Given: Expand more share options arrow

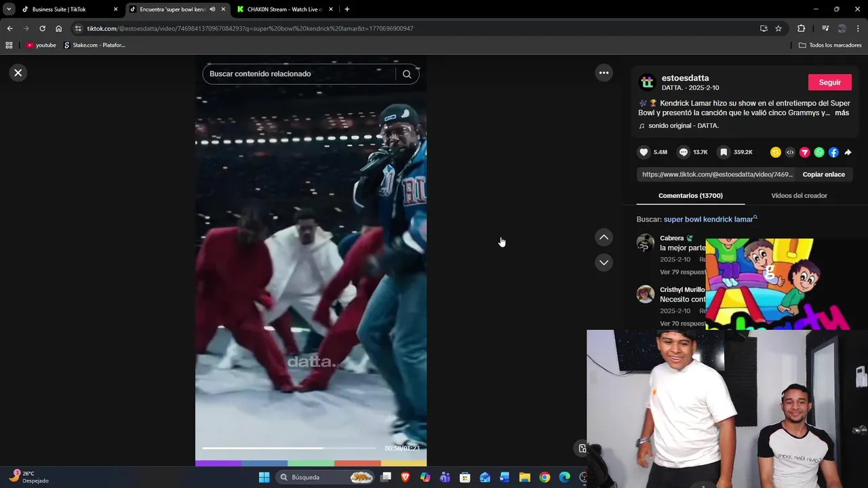Looking at the screenshot, I should pos(848,152).
